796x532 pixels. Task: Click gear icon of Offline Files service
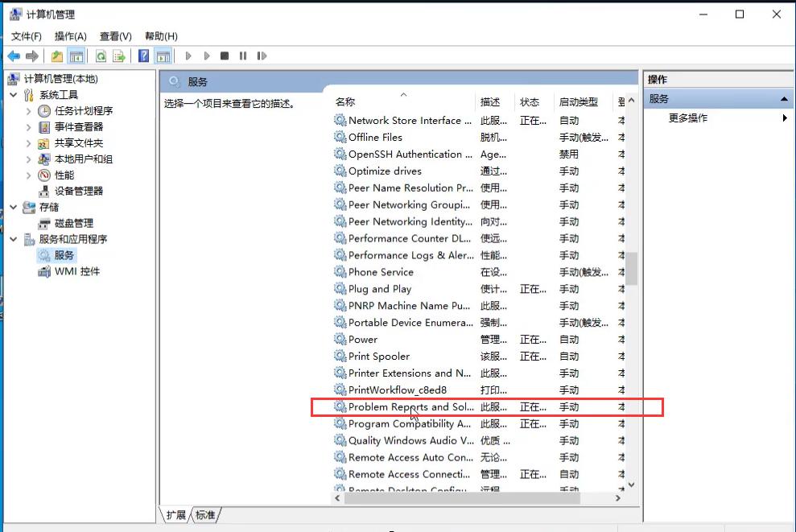[340, 137]
